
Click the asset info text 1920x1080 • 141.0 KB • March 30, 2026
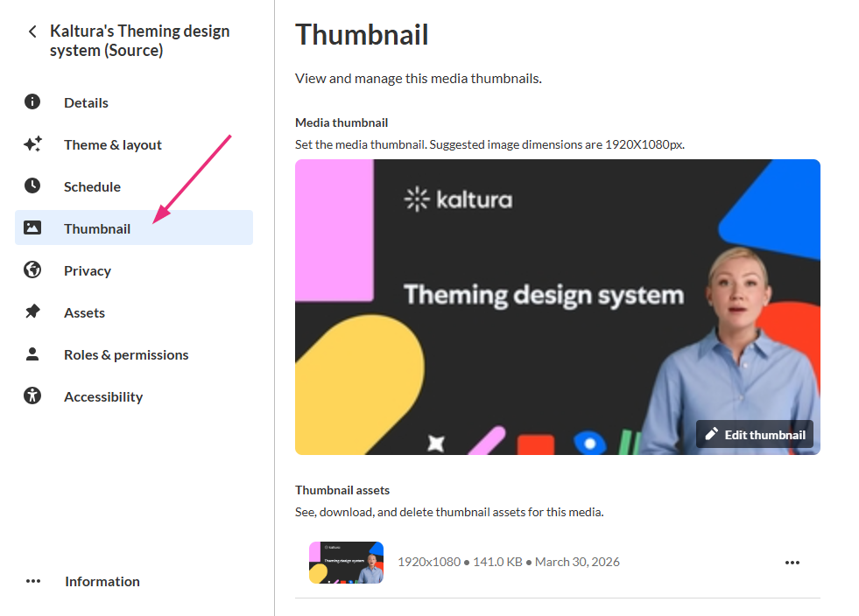509,562
